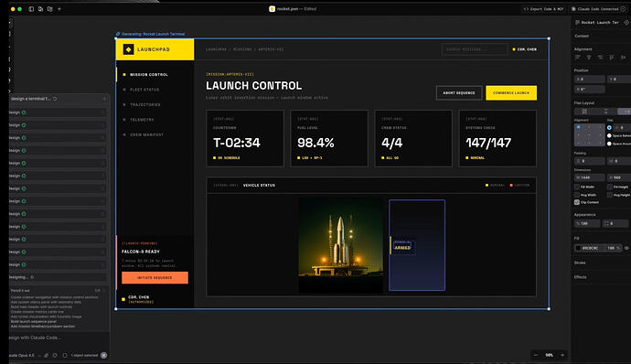Enable the Fill Height checkbox
Viewport: 631px width, 364px height.
click(x=610, y=187)
